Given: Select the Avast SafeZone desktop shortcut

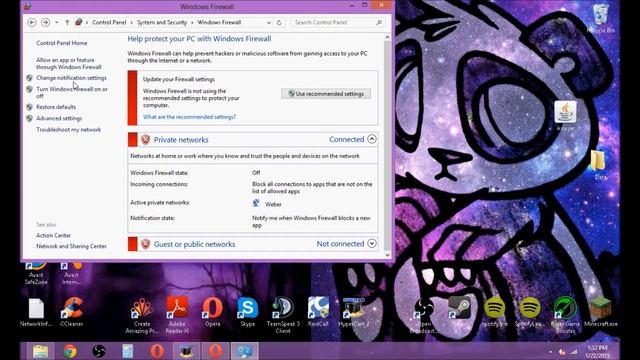Looking at the screenshot, I should pyautogui.click(x=36, y=273).
